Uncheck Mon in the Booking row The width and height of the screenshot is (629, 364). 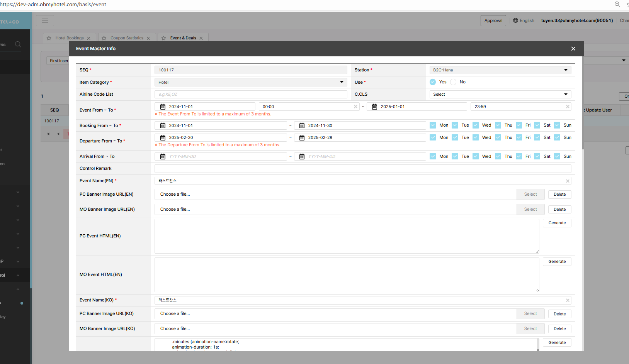pyautogui.click(x=433, y=125)
